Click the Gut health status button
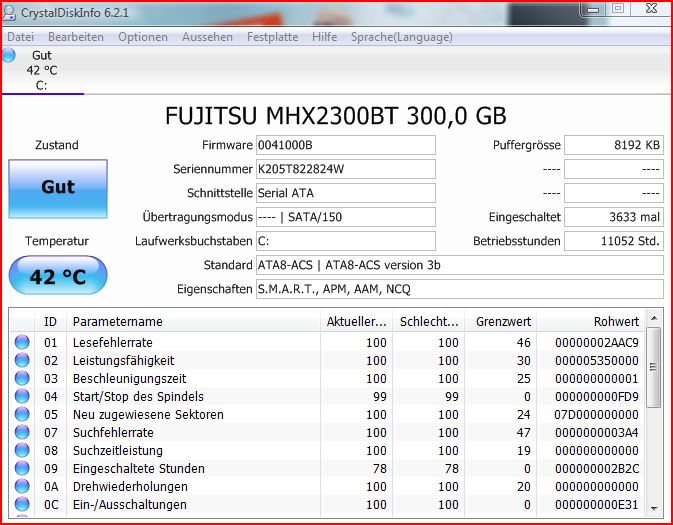Screen dimensions: 673x525 [x=58, y=188]
